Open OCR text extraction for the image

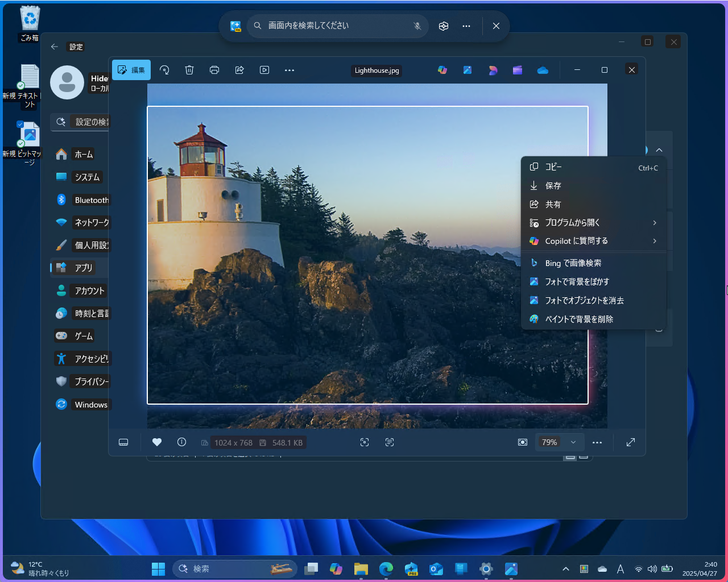click(390, 442)
